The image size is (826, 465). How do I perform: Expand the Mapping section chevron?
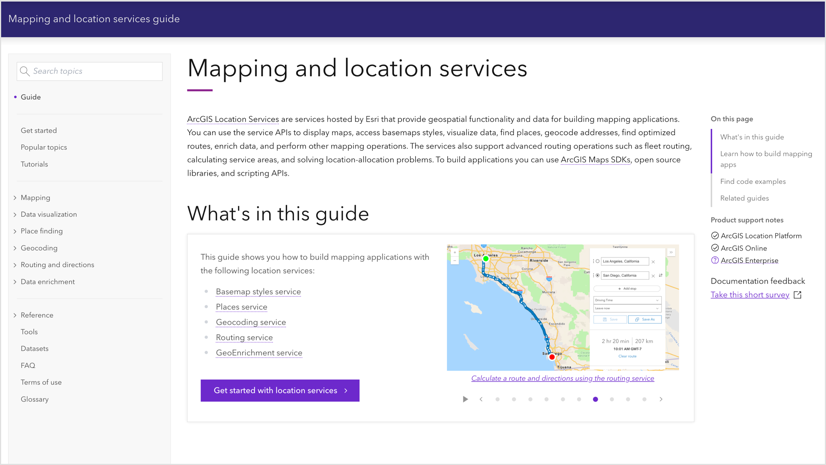click(15, 198)
